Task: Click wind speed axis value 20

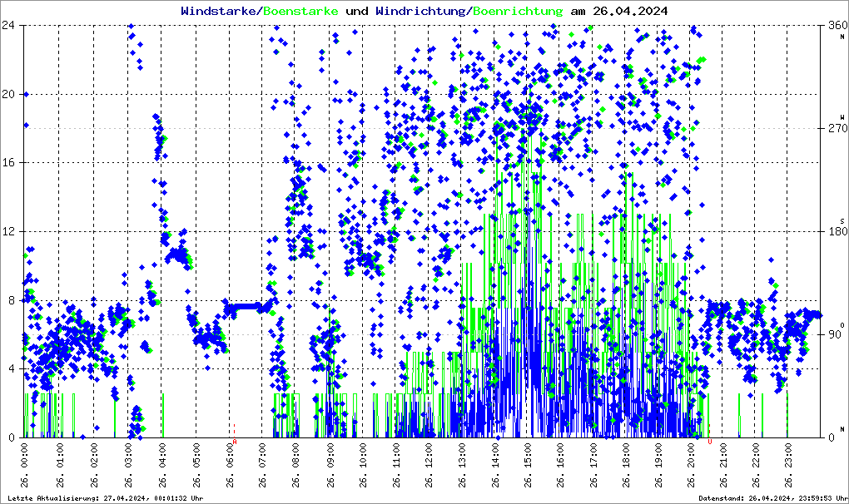Action: click(x=8, y=94)
